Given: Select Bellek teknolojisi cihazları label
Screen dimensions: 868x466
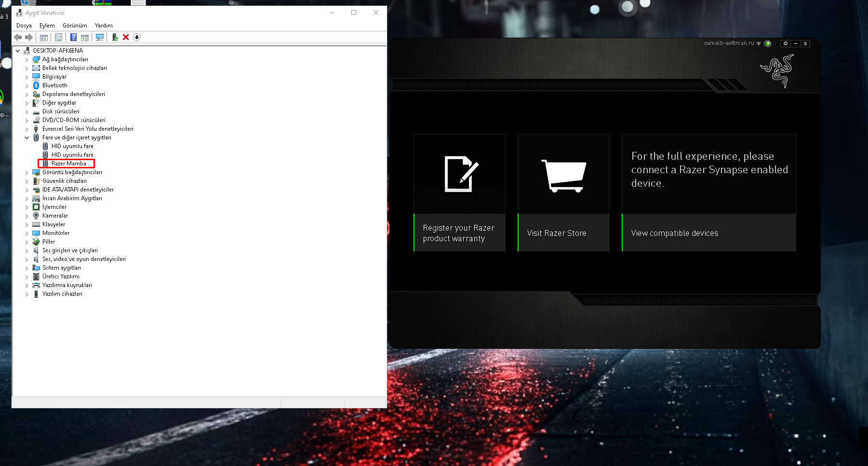Looking at the screenshot, I should coord(75,68).
